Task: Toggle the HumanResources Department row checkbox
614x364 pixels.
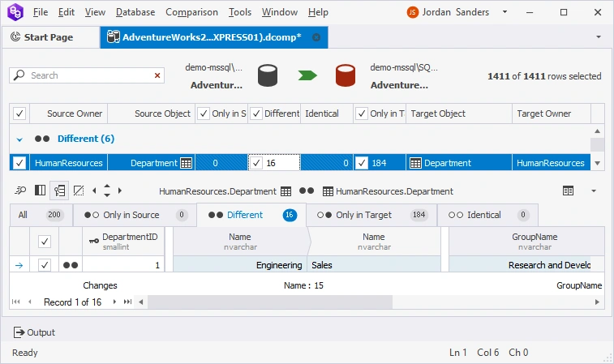Action: pos(20,163)
